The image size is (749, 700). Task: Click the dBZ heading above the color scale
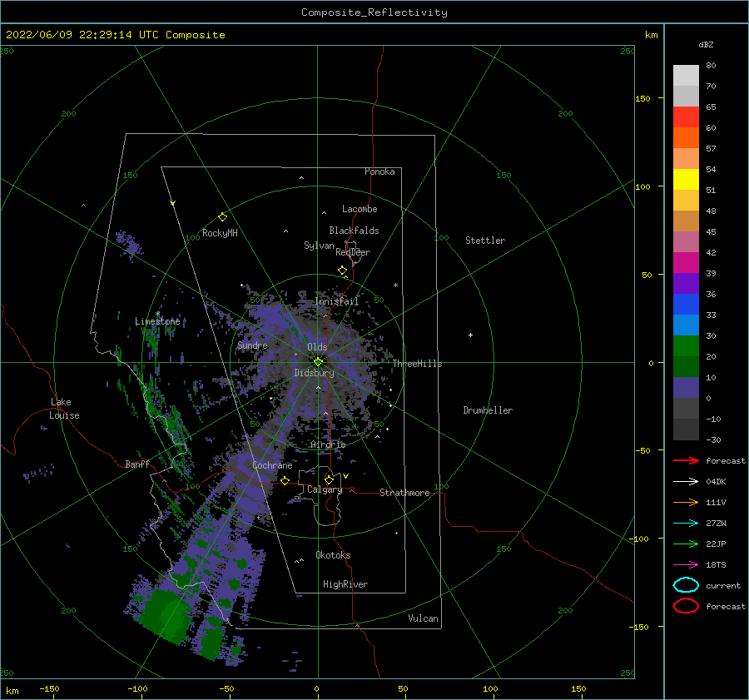coord(706,44)
